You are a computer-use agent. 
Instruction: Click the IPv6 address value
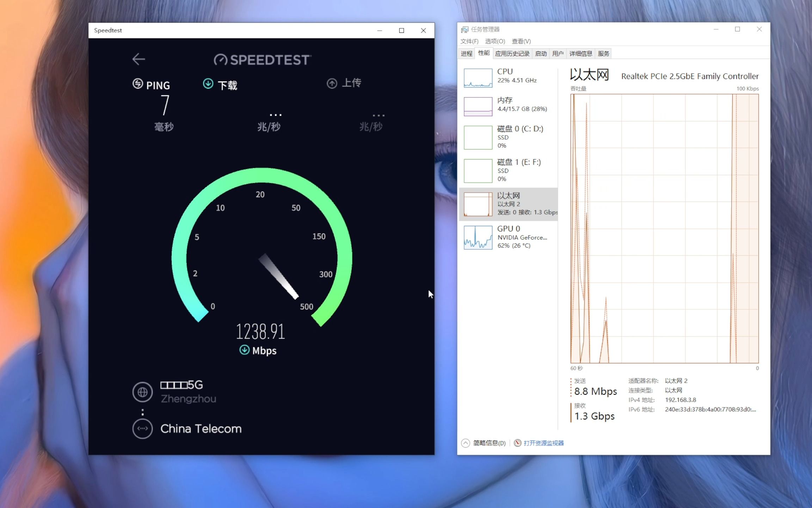pos(710,410)
